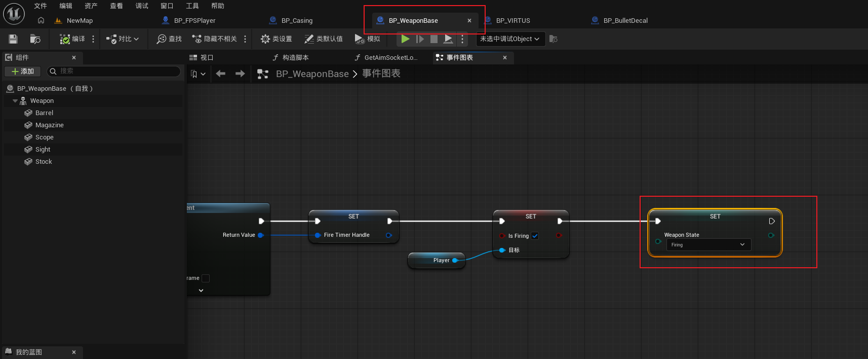Switch to the NewMap tab

tap(80, 21)
